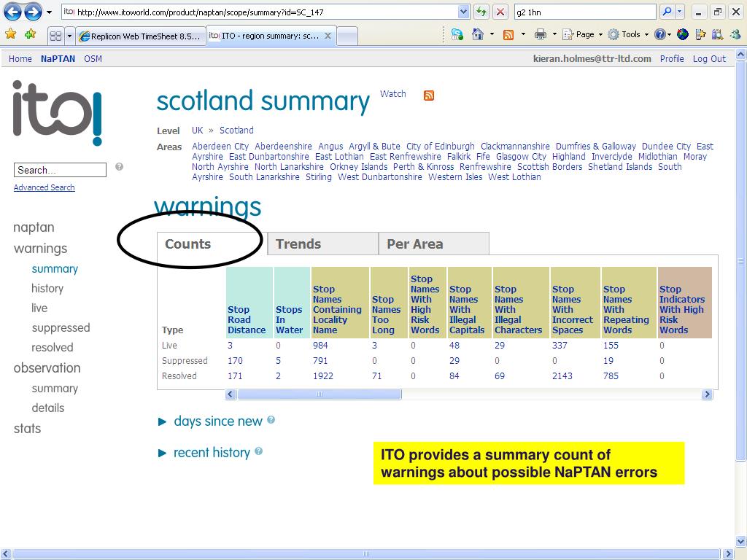The image size is (747, 560).
Task: Open the Quick Tabs grid icon
Action: click(55, 36)
